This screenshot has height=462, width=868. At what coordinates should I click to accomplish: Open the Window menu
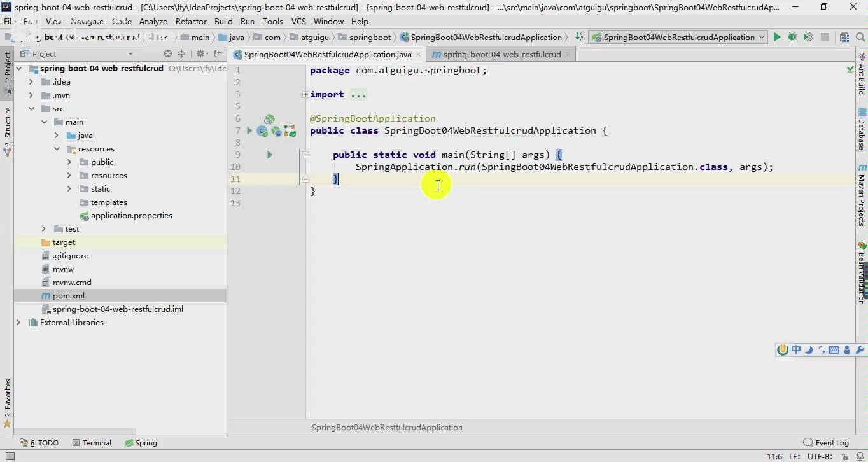[x=328, y=21]
